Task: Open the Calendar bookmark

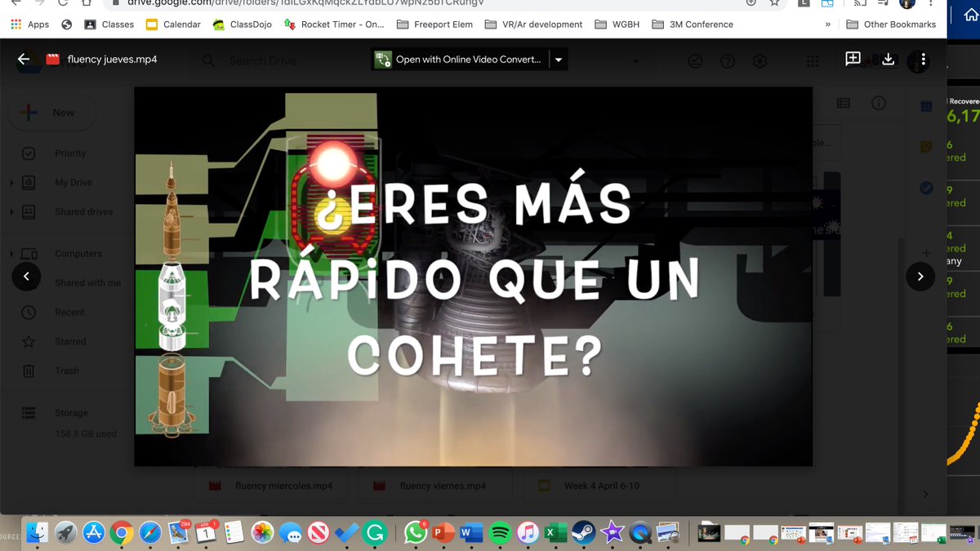Action: (x=173, y=24)
